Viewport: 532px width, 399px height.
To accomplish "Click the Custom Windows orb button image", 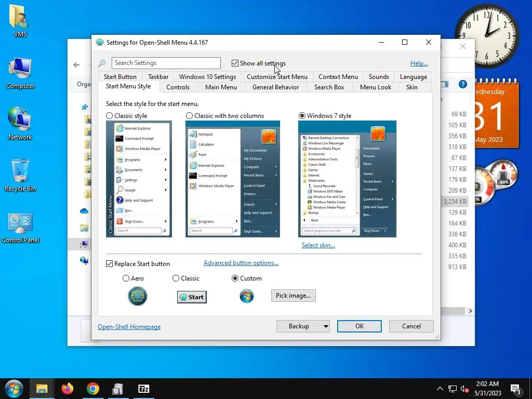I will (x=247, y=296).
